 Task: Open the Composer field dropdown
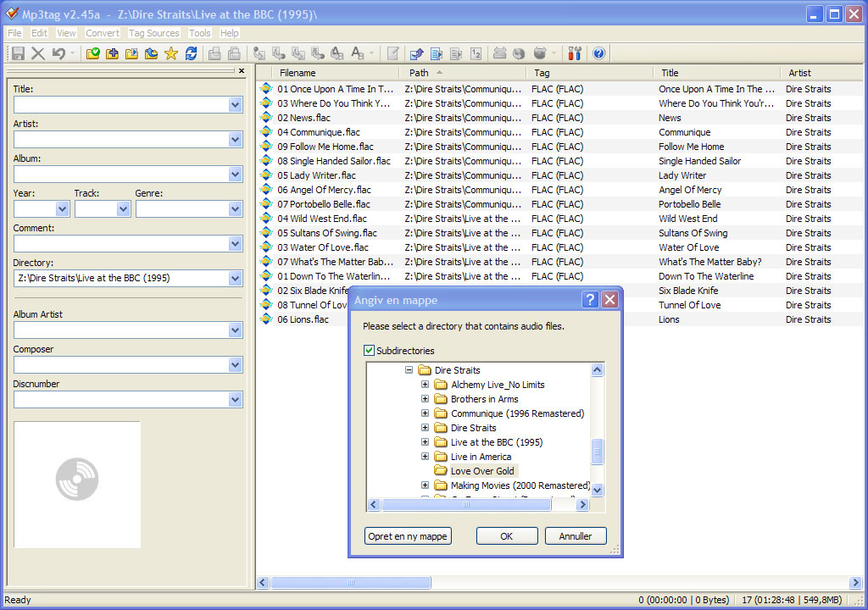(236, 365)
